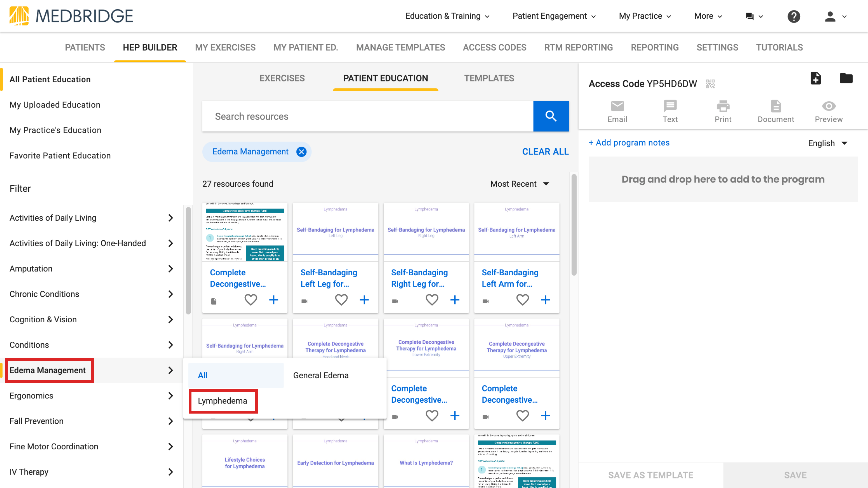Add Upper Extremity Decongestive card to program
This screenshot has height=488, width=868.
(x=546, y=416)
